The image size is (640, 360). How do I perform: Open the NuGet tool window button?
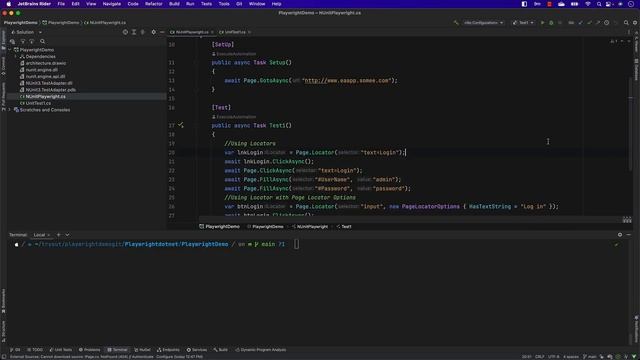(142, 350)
